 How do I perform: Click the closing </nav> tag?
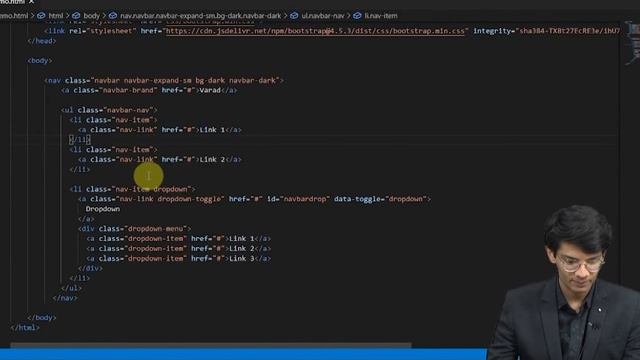(65, 298)
